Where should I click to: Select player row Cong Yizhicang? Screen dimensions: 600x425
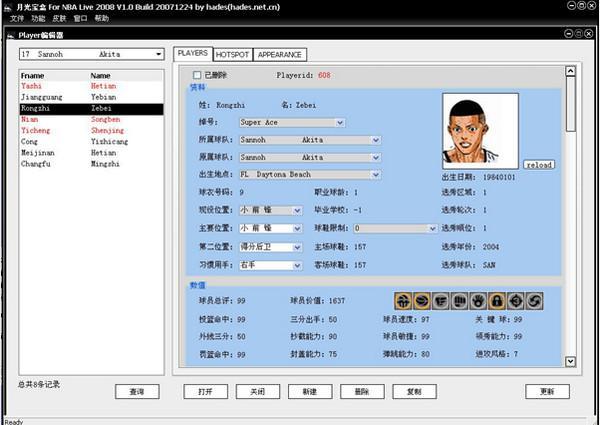click(x=91, y=142)
